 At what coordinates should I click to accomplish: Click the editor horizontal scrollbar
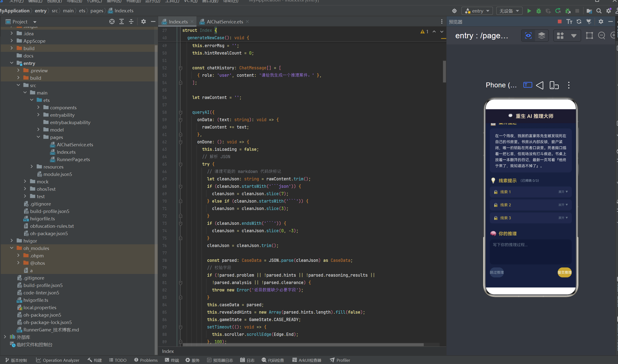[x=303, y=345]
